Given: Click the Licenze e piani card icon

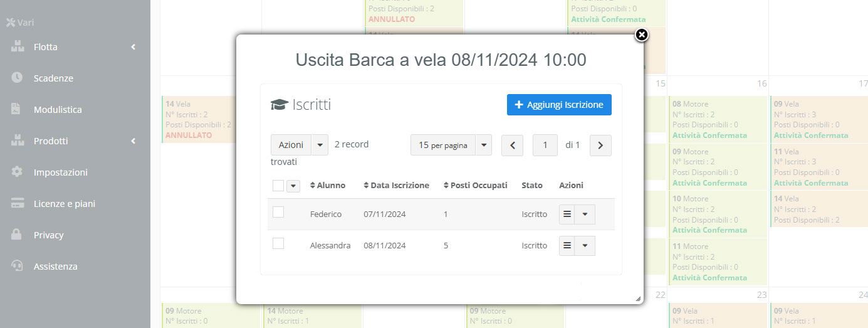Looking at the screenshot, I should (17, 203).
